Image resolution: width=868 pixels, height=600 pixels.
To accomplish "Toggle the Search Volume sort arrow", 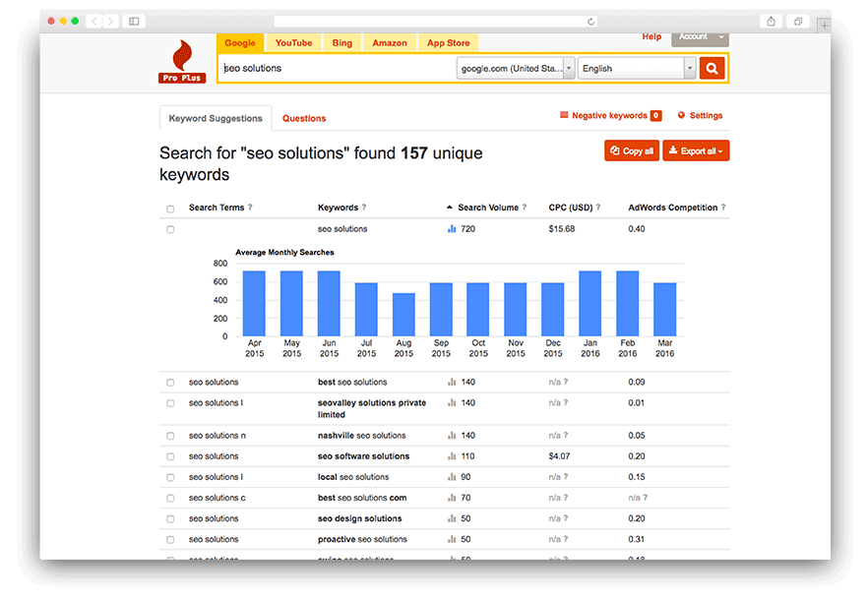I will coord(449,207).
